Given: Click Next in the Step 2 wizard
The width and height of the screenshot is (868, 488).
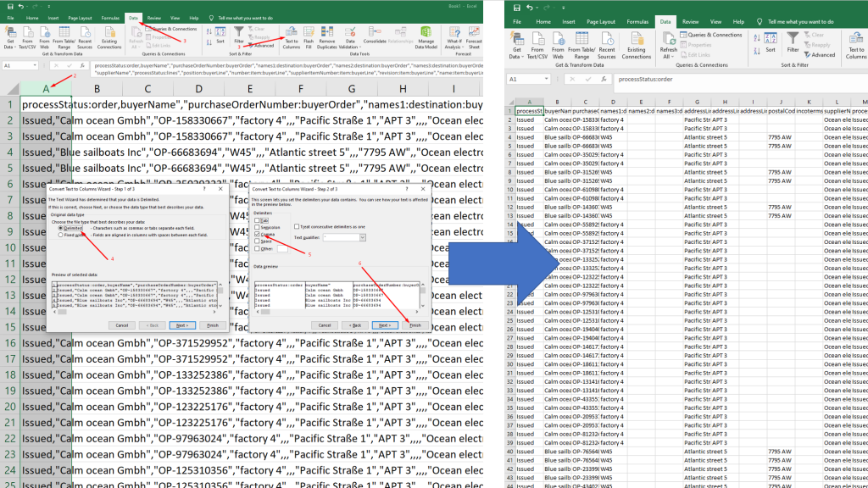Looking at the screenshot, I should coord(385,325).
